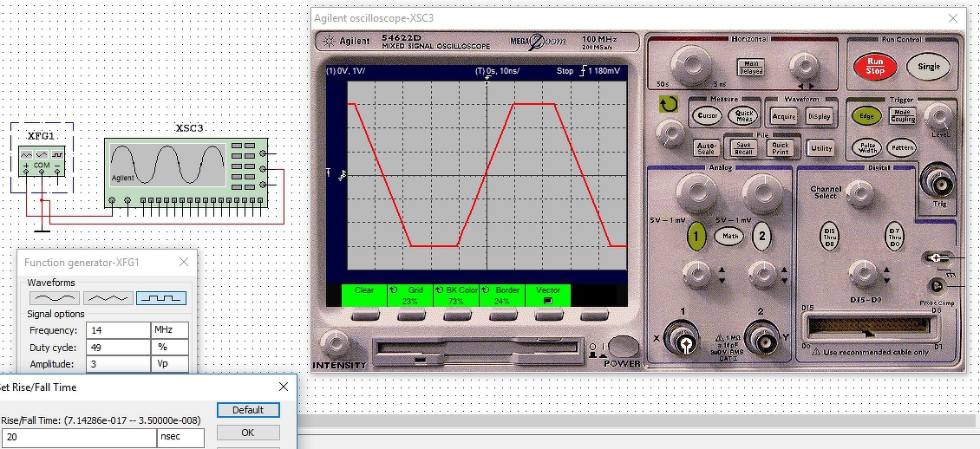Click the Math button
Viewport: 980px width, 449px height.
pyautogui.click(x=729, y=236)
